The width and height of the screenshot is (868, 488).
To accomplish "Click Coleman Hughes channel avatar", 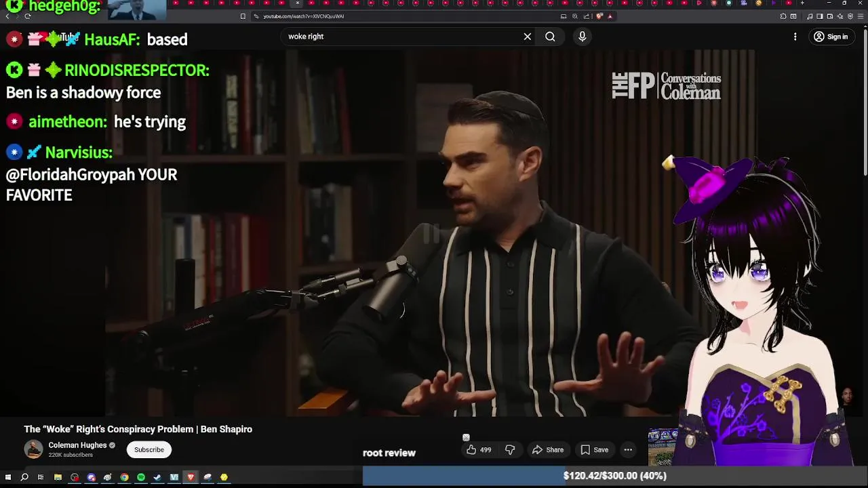I will click(33, 449).
